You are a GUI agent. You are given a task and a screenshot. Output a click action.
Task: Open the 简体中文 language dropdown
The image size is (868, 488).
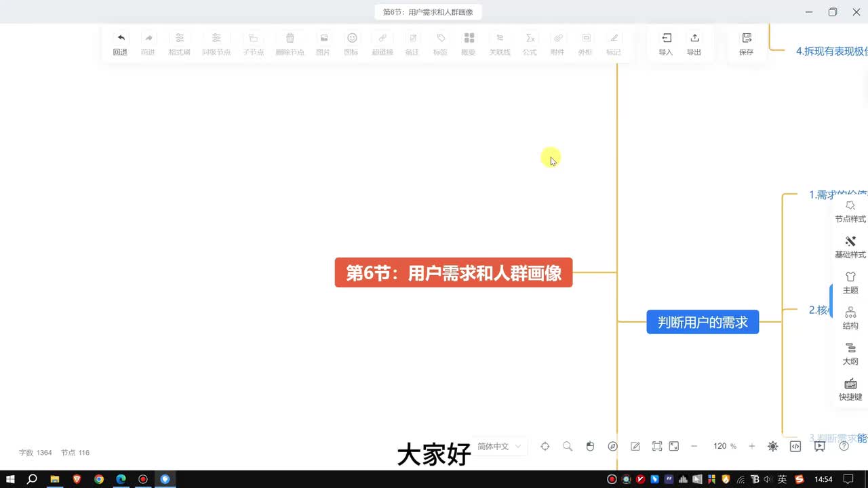point(499,446)
